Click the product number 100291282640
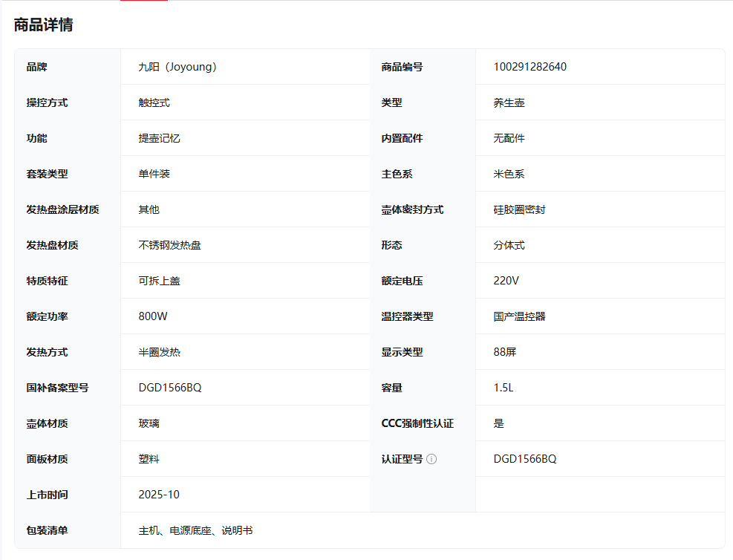 (530, 67)
